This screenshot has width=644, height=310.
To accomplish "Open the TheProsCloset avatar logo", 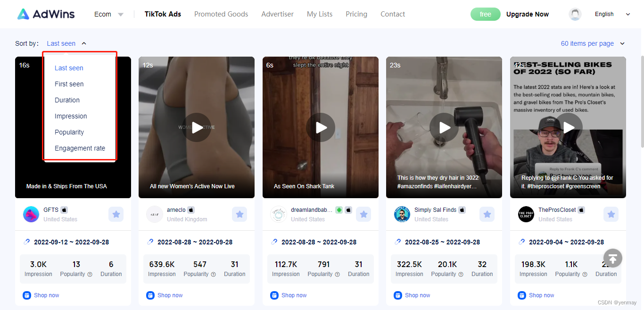I will click(x=526, y=214).
